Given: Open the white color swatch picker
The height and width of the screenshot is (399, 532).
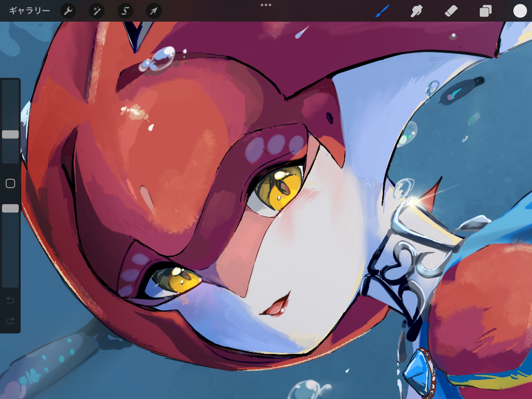Looking at the screenshot, I should coord(520,11).
